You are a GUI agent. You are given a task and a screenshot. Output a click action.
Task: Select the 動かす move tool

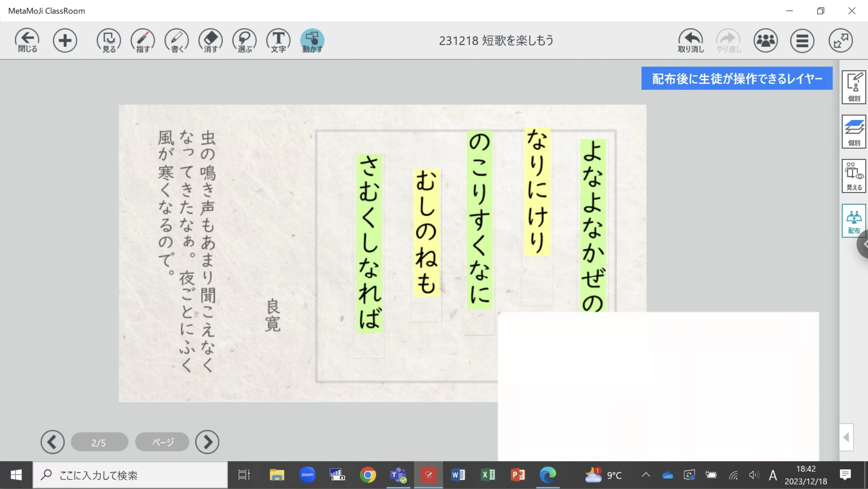[x=312, y=40]
